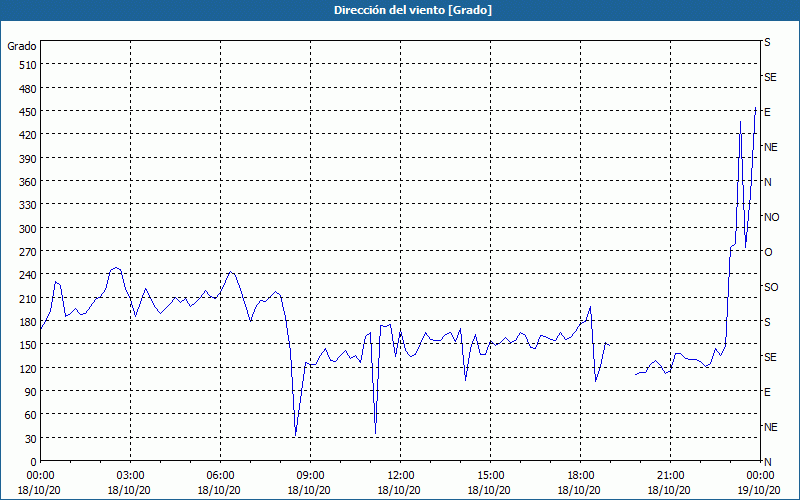Viewport: 800px width, 500px height.
Task: Click the N compass label at the 0 baseline
Action: point(767,462)
